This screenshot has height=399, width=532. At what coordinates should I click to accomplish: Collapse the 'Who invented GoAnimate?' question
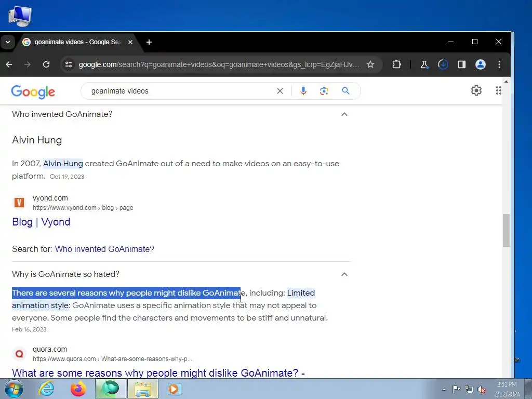pyautogui.click(x=344, y=114)
